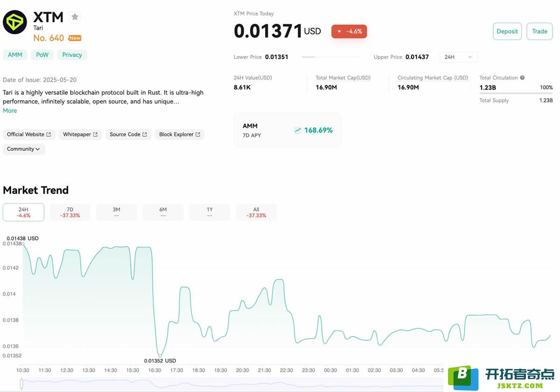The image size is (560, 392).
Task: Click the lower-to-upper price range bar
Action: (331, 57)
